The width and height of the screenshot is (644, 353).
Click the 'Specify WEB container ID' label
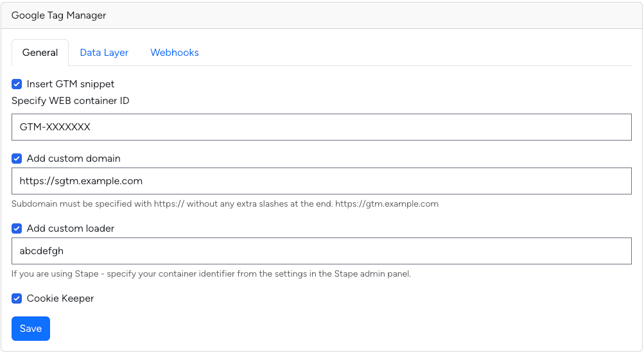click(x=70, y=101)
